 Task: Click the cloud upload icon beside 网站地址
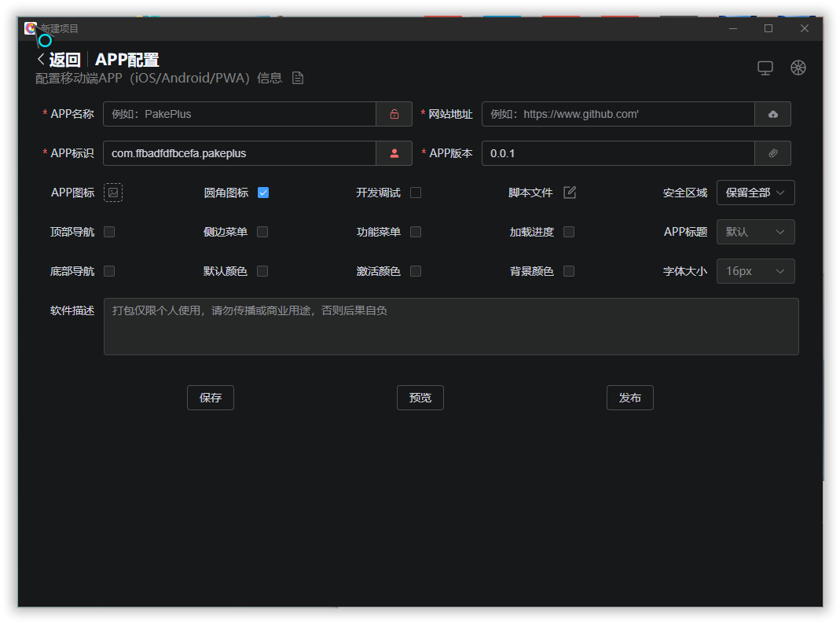click(772, 114)
